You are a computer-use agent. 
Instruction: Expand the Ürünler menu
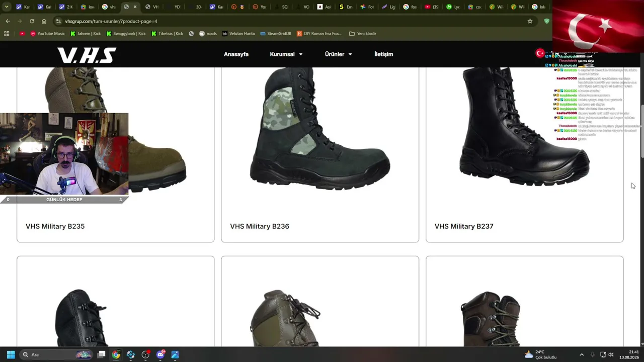338,54
